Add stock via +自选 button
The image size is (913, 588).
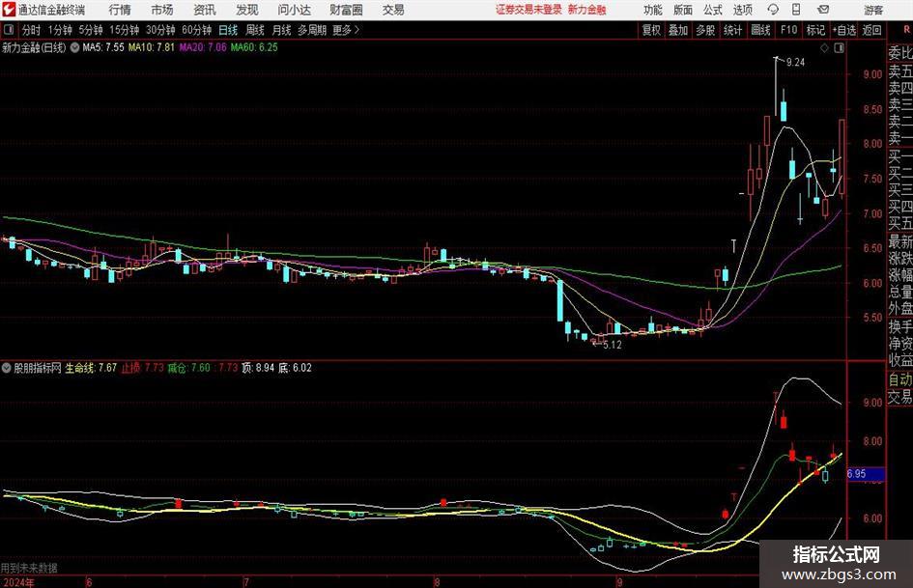(x=844, y=30)
